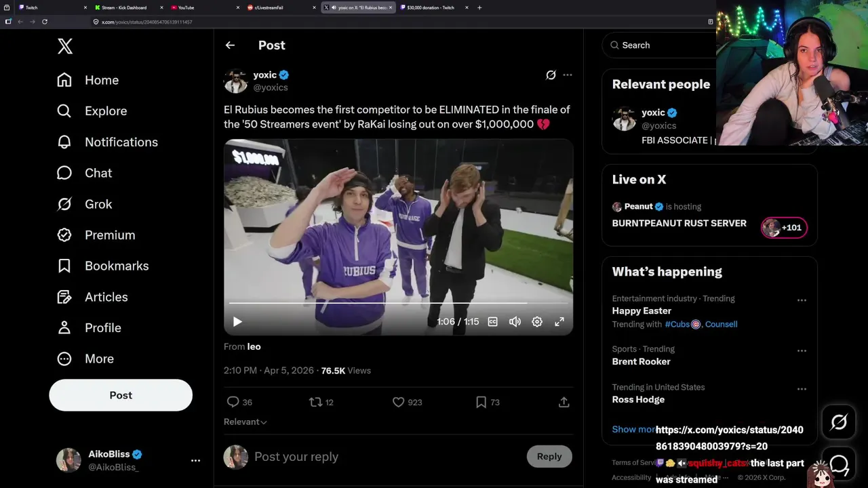Click the 76.5K Views count

(x=346, y=371)
